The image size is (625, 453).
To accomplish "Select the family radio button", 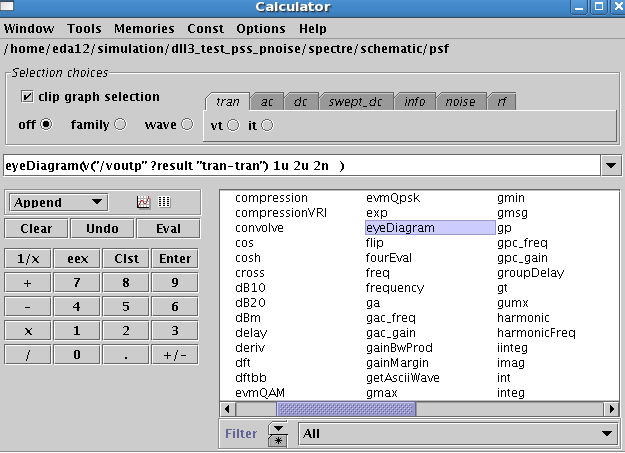I will (x=120, y=124).
